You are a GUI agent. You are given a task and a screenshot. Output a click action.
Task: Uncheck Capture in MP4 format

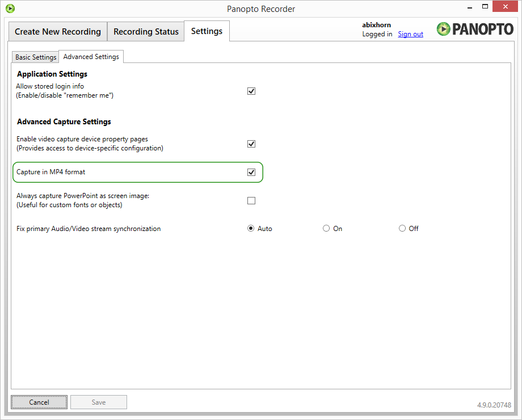pyautogui.click(x=251, y=172)
